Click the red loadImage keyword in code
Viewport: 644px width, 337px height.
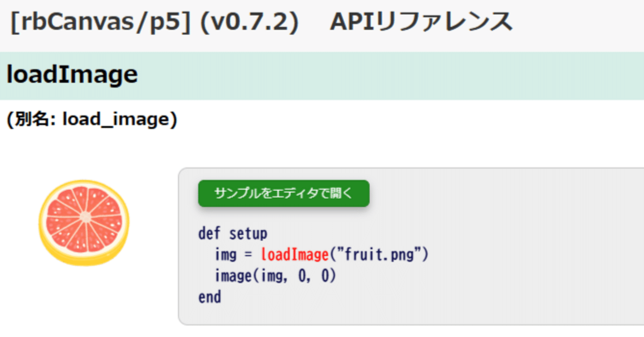(x=294, y=255)
